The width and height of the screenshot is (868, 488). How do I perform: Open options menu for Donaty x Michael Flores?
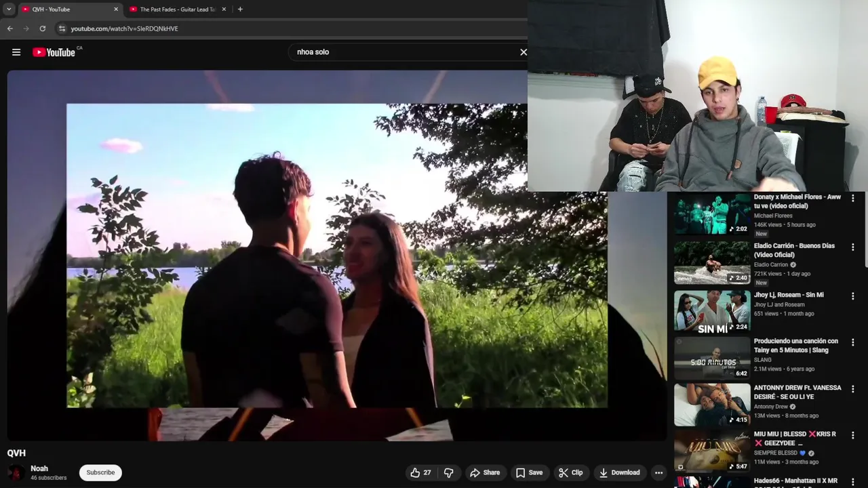[x=853, y=199]
